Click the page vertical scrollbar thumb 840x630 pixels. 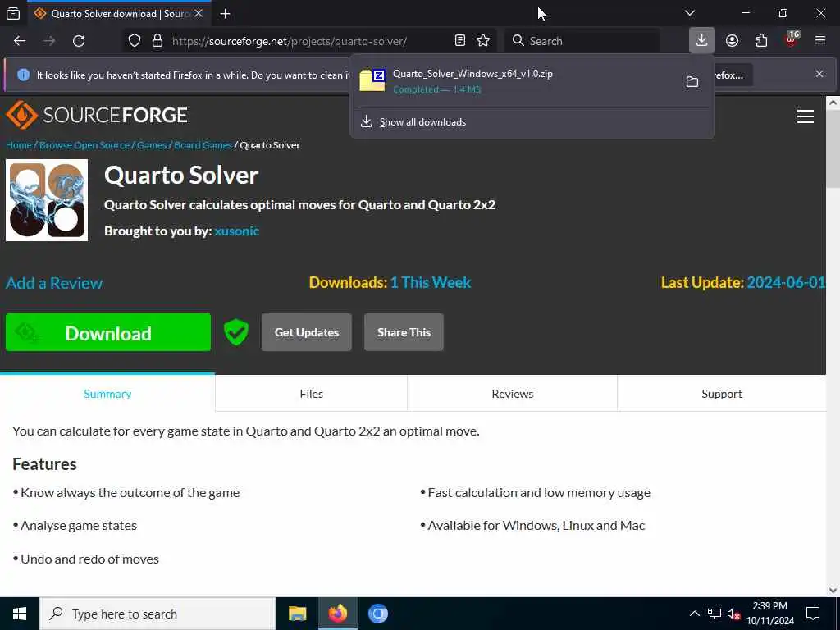pyautogui.click(x=833, y=150)
